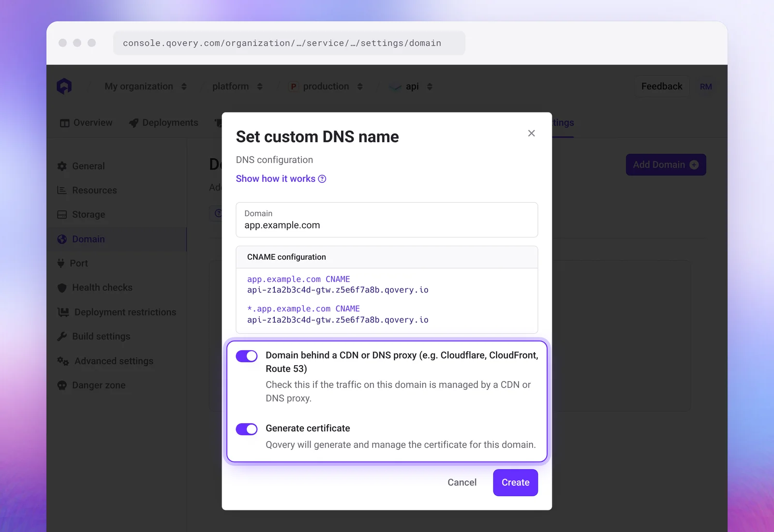The image size is (774, 532).
Task: Click the browser URL address bar
Action: pyautogui.click(x=289, y=43)
